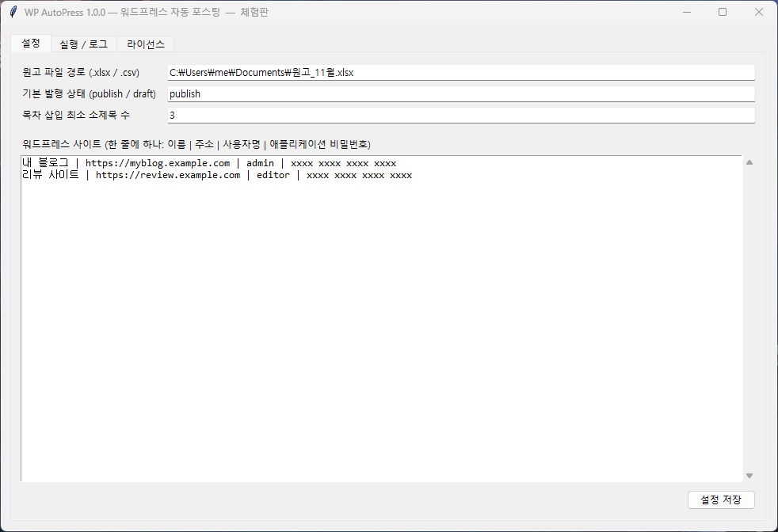Click the 내 블로그 line in the sites box
The image size is (778, 532).
209,163
